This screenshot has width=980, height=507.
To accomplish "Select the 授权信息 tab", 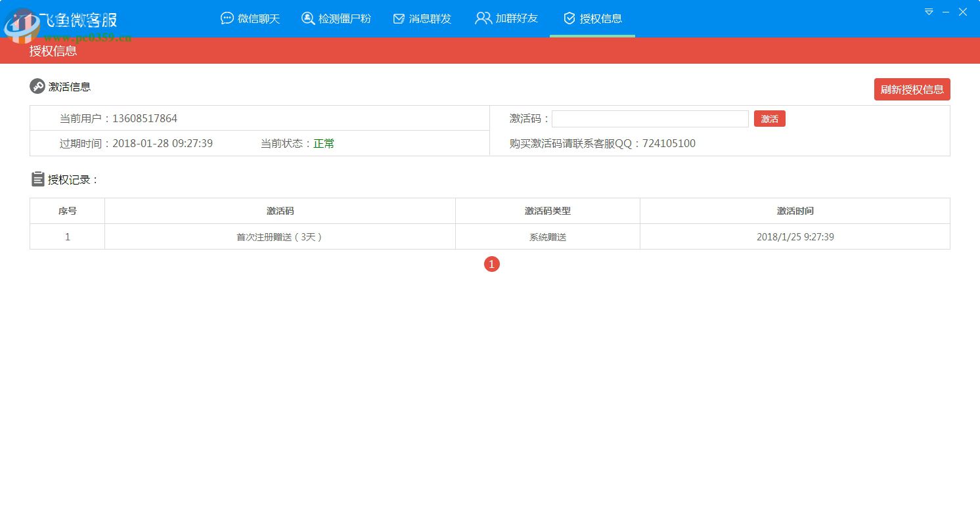I will [592, 18].
